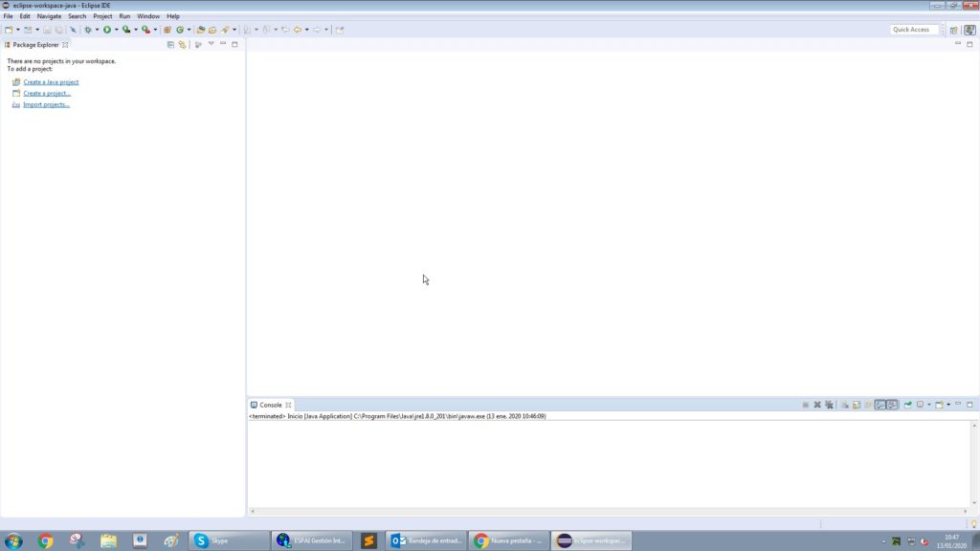The height and width of the screenshot is (551, 980).
Task: Click Remove Launch icon in Console toolbar
Action: point(817,405)
